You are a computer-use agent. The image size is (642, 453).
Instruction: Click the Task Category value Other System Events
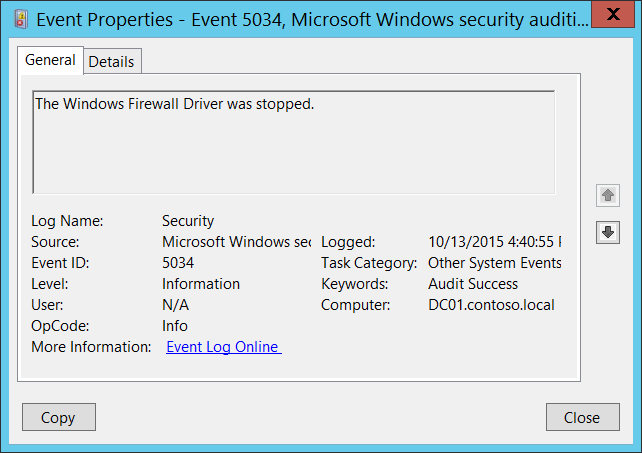pos(494,263)
